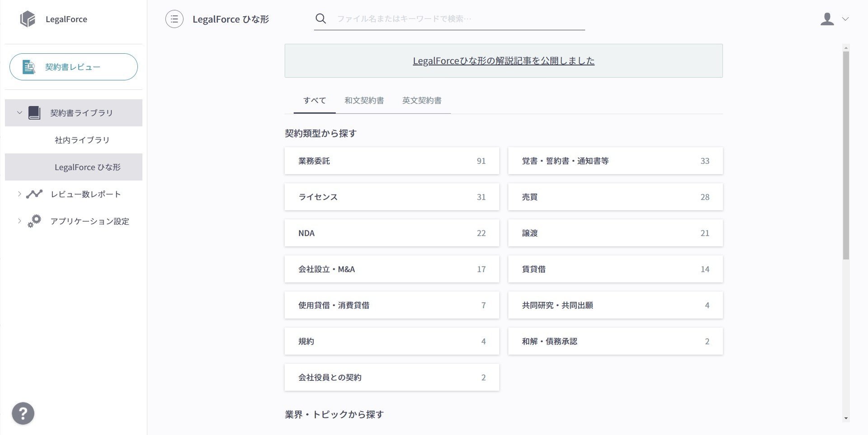Open the 譲渡 category card
Screen dimensions: 868x435
615,233
